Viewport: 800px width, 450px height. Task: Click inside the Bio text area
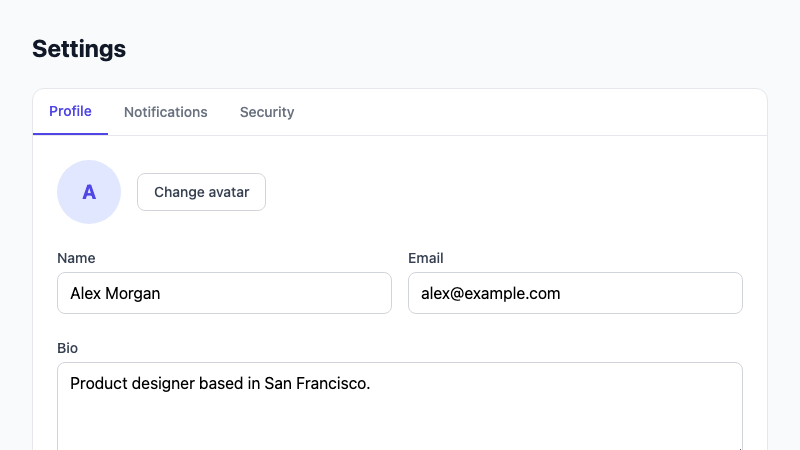pyautogui.click(x=400, y=407)
